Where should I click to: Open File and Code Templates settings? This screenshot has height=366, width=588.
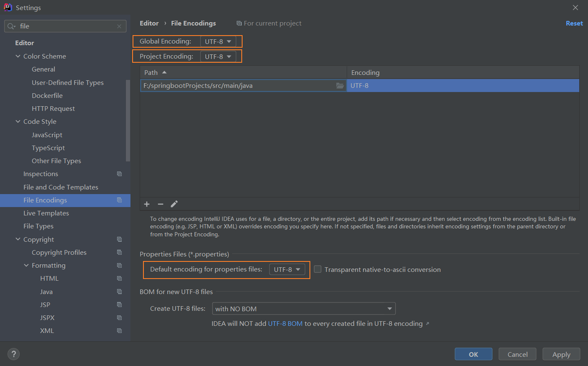pos(61,187)
